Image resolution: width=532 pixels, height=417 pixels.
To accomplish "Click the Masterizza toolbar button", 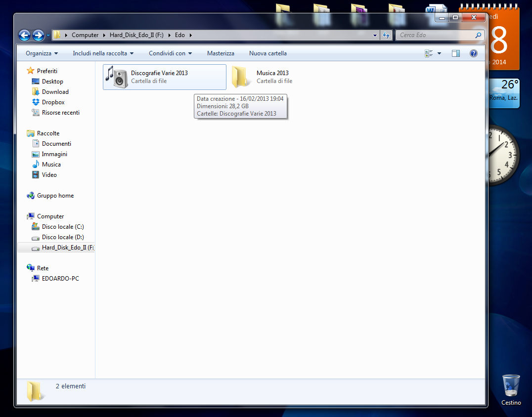I will (x=221, y=53).
